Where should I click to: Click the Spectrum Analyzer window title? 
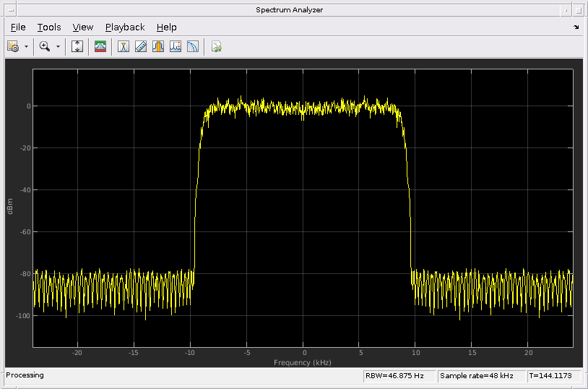(289, 10)
